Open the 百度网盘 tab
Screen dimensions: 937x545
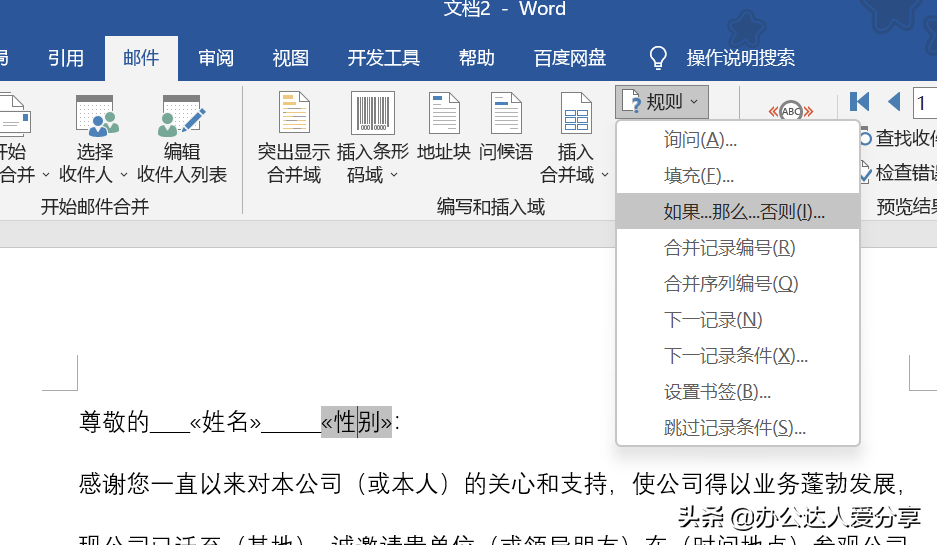tap(569, 58)
